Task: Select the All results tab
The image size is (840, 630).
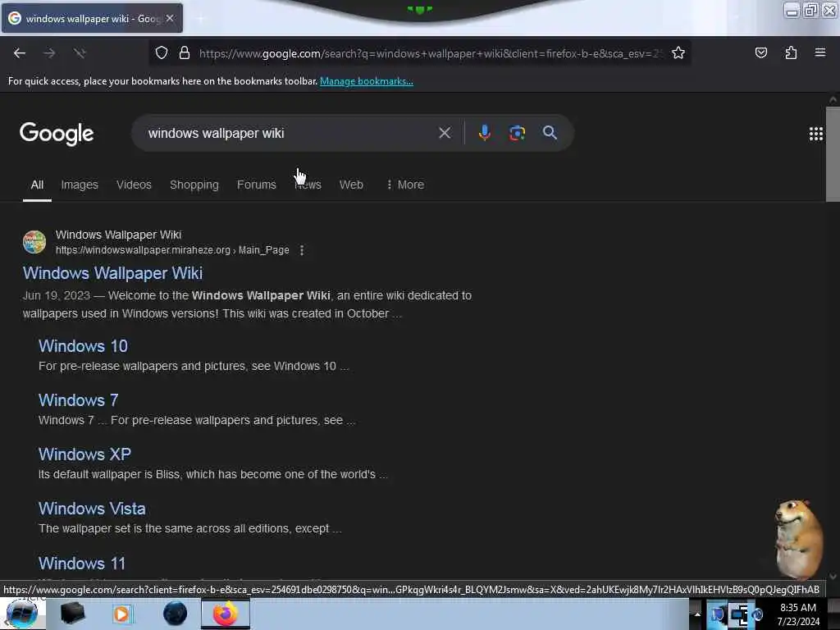Action: (x=37, y=185)
